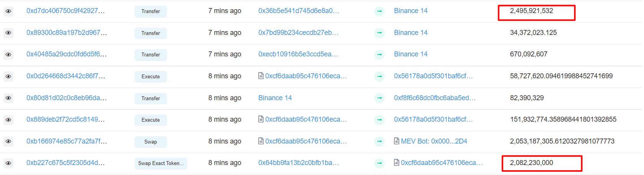Open the MEV Bot: 0x000...2D4 address
The image size is (644, 175).
pos(434,141)
